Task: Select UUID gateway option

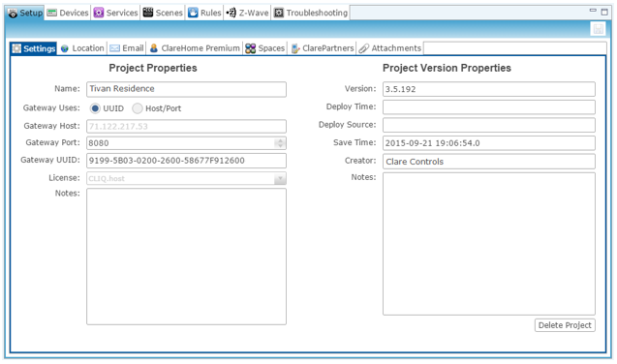Action: pyautogui.click(x=95, y=108)
